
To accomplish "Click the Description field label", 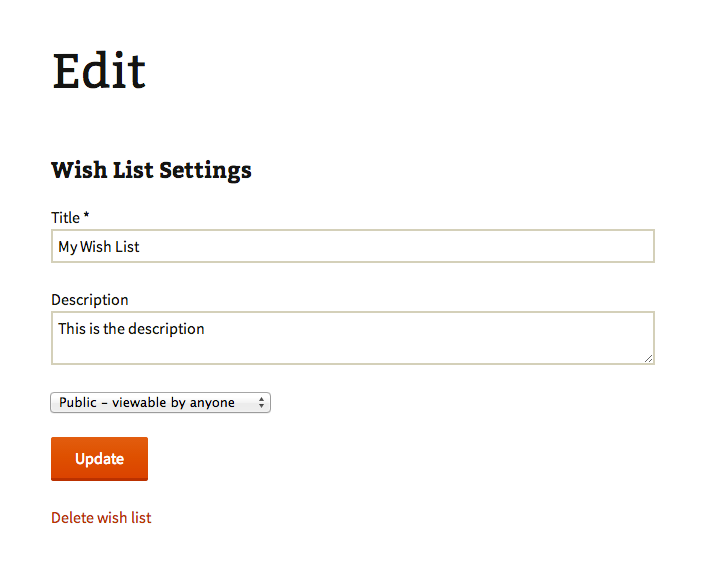I will coord(90,299).
